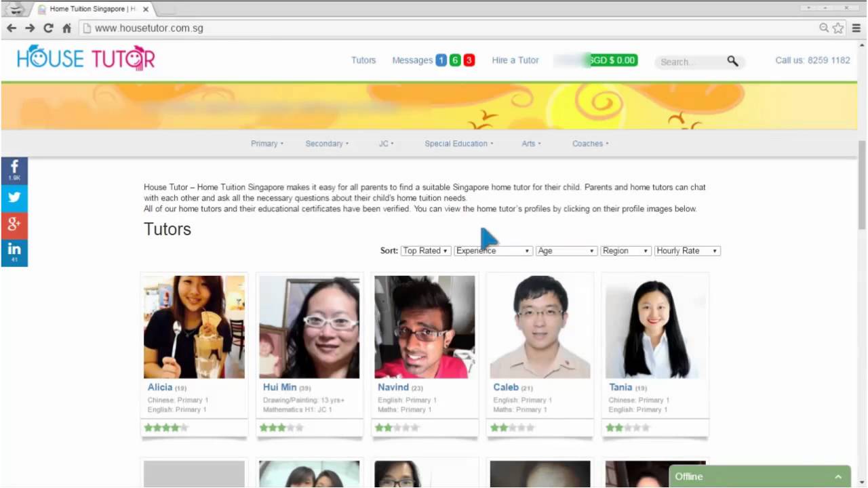Bookmark this page with the star icon

click(x=838, y=28)
